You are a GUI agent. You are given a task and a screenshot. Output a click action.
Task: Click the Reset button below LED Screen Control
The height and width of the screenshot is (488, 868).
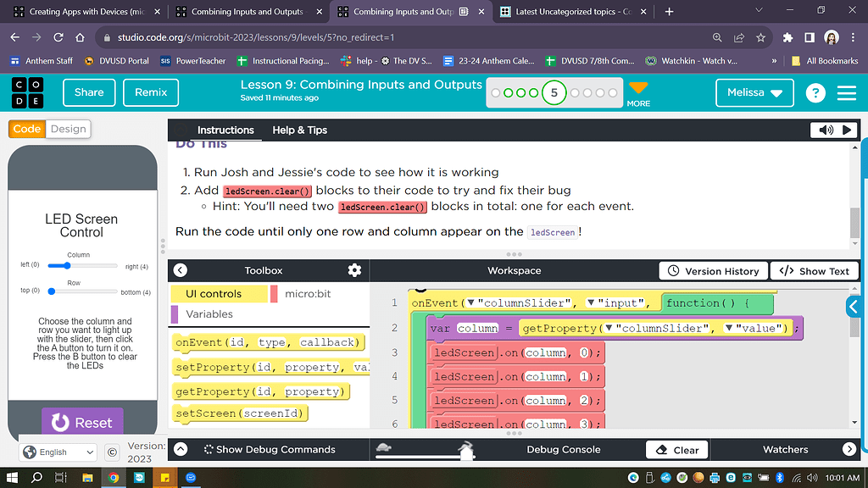[81, 421]
